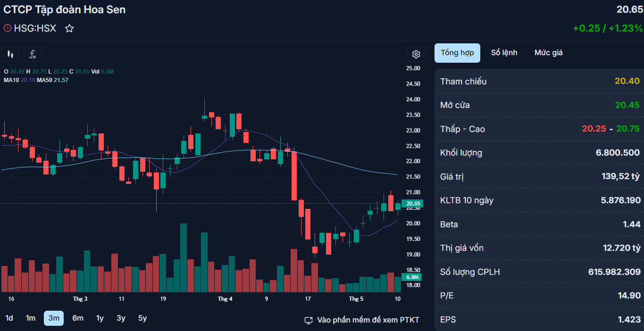Viewport: 644px width, 331px height.
Task: Open chart settings gear
Action: pyautogui.click(x=416, y=54)
